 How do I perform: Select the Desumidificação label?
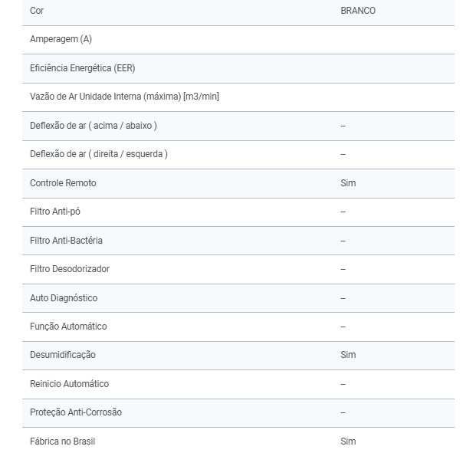pos(63,355)
